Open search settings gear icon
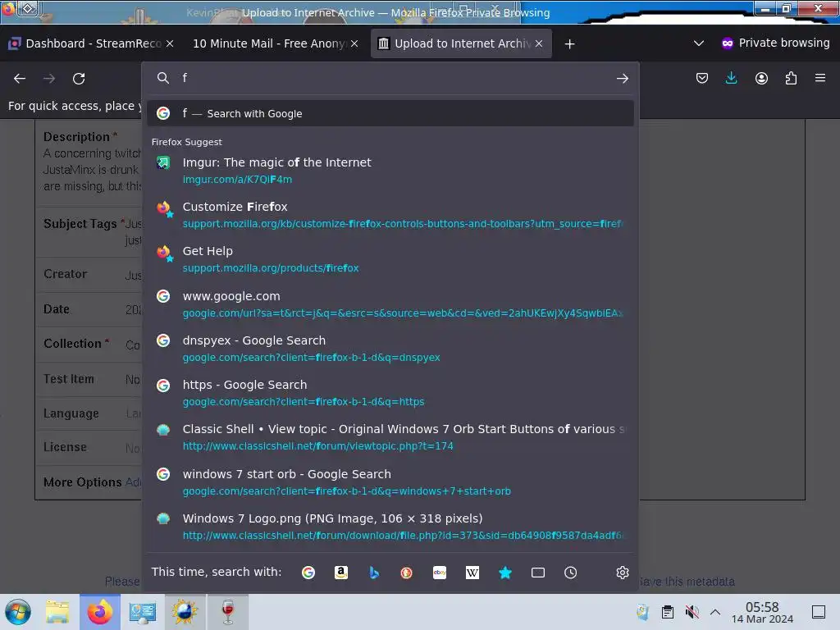This screenshot has height=630, width=840. tap(622, 573)
